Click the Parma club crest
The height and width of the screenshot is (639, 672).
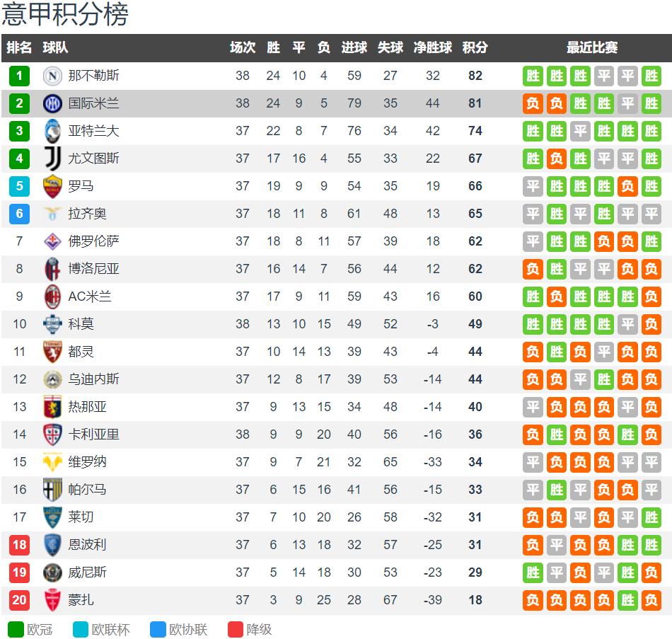click(x=52, y=490)
